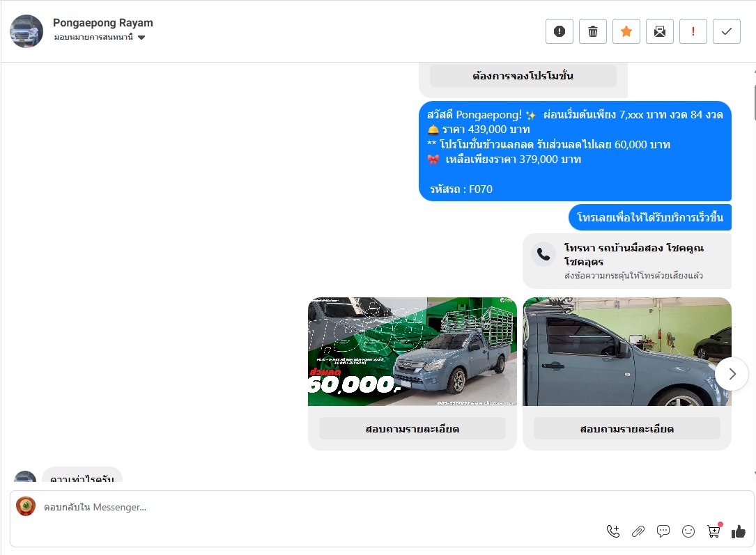Open the โทรหา รถบ้านมือสอง call card
Screen dimensions: 756x555
click(x=627, y=261)
